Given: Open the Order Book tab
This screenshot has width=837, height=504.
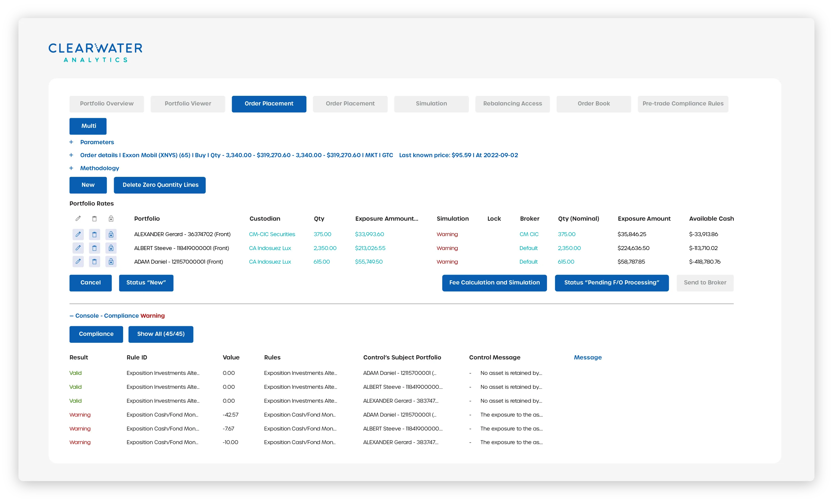Looking at the screenshot, I should (x=593, y=104).
